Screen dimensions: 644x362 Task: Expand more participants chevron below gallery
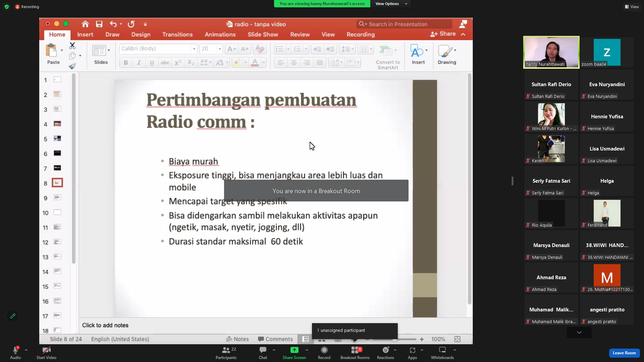(579, 333)
